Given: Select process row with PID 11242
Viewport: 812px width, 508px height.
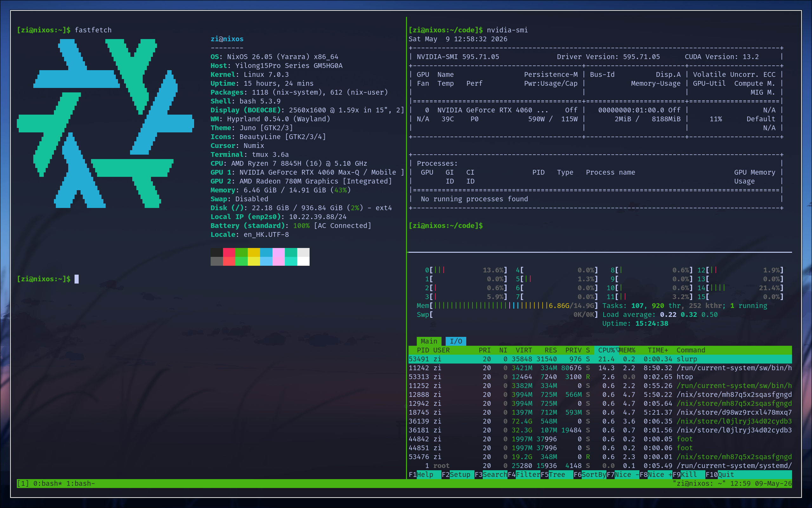Looking at the screenshot, I should (600, 368).
